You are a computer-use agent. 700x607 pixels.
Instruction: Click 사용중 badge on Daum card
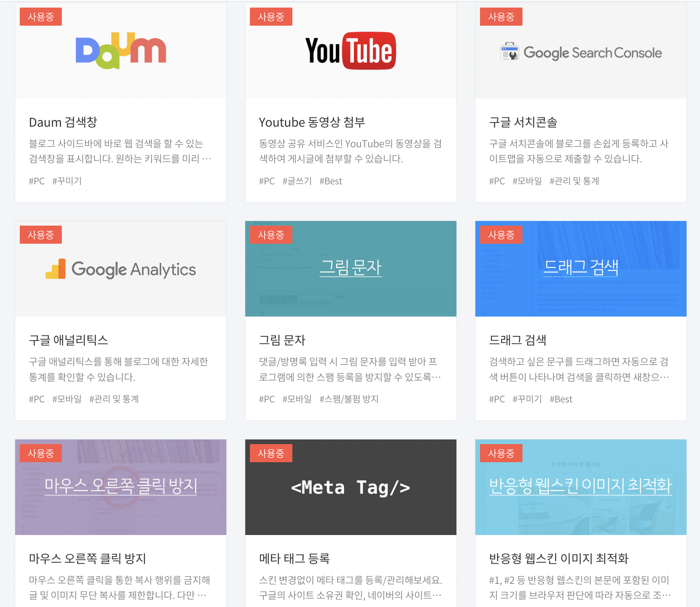[41, 17]
